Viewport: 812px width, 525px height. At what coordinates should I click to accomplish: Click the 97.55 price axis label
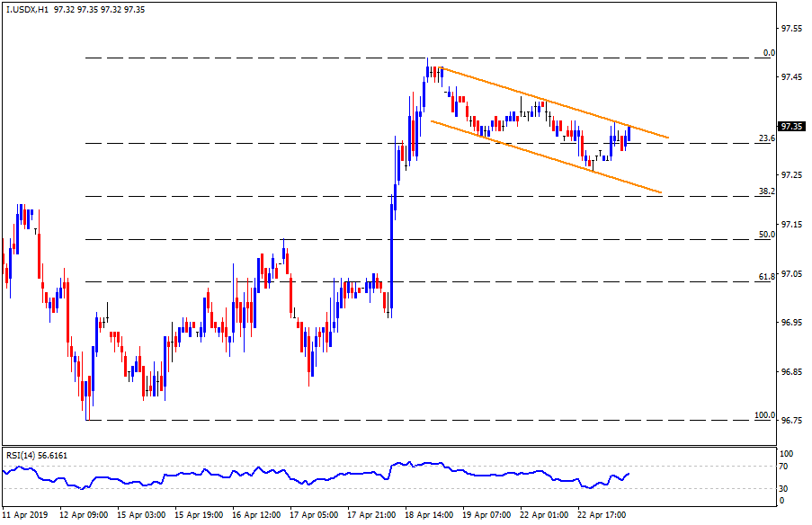point(791,29)
